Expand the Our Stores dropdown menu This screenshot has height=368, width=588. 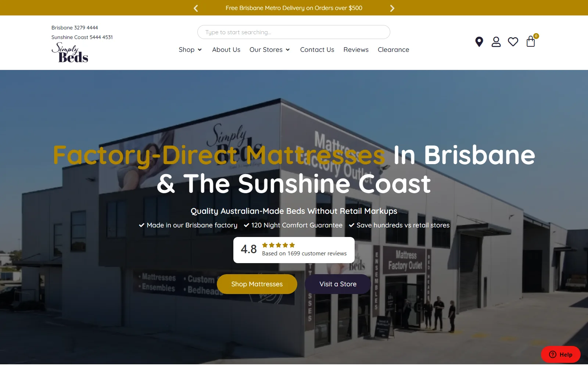click(x=270, y=50)
